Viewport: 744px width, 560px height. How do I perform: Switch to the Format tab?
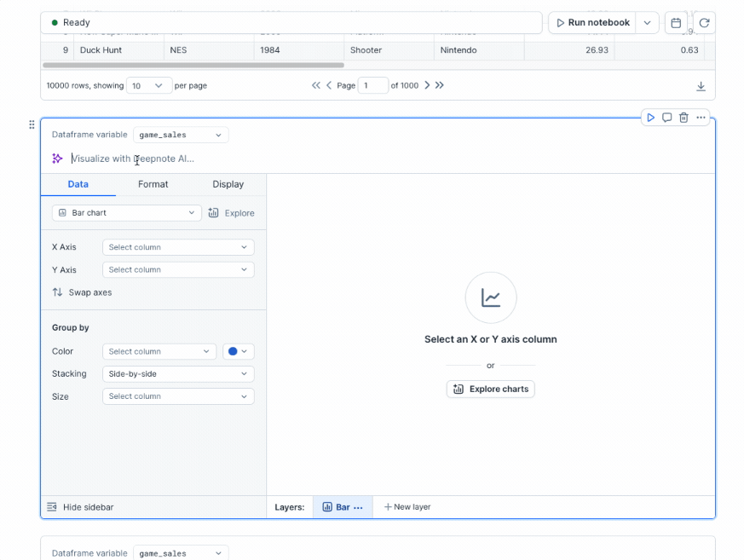pyautogui.click(x=153, y=184)
